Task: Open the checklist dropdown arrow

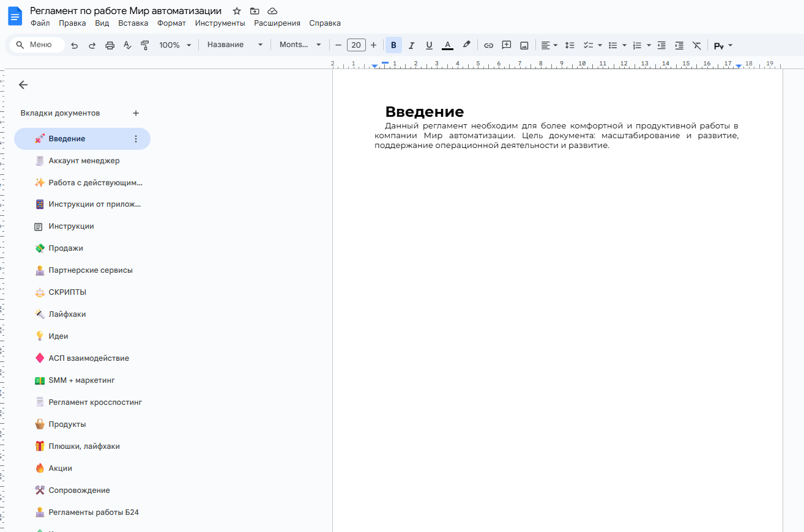Action: point(600,45)
